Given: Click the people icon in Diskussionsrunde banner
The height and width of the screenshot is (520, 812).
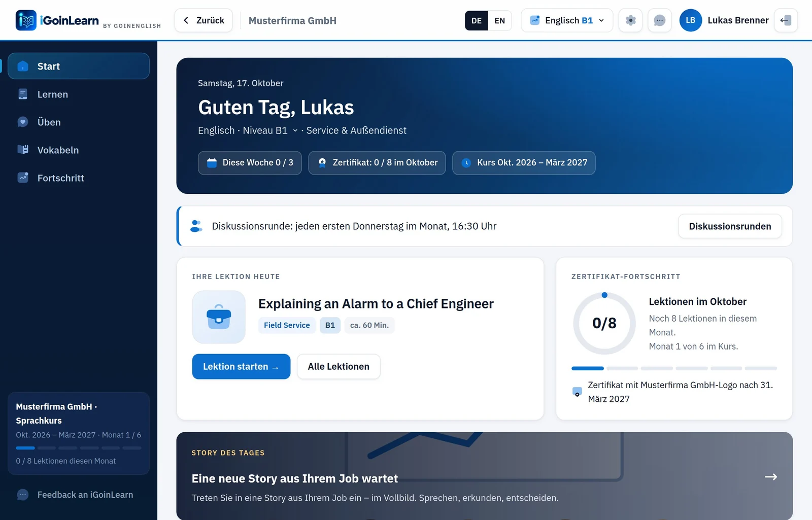Looking at the screenshot, I should [196, 226].
